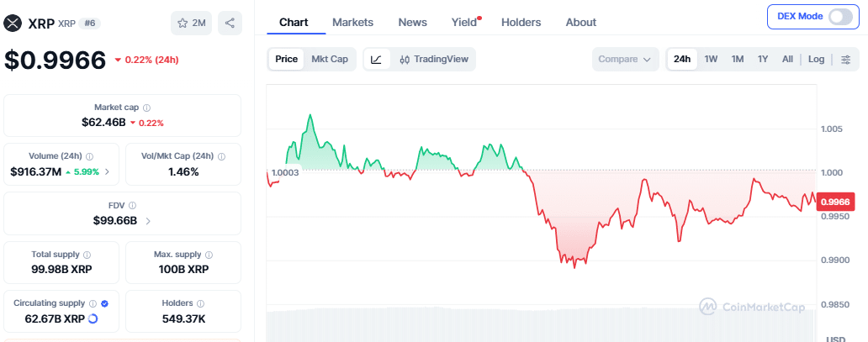868x342 pixels.
Task: Set chart range to 1W
Action: point(711,59)
